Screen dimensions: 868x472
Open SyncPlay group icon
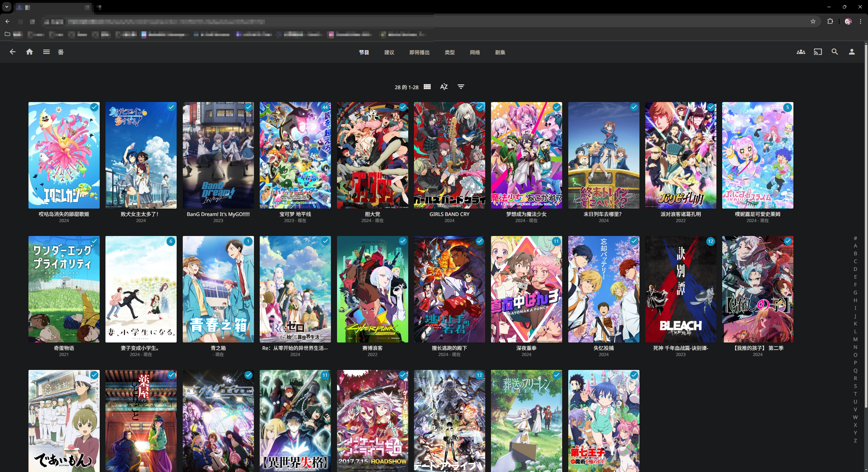click(x=801, y=52)
